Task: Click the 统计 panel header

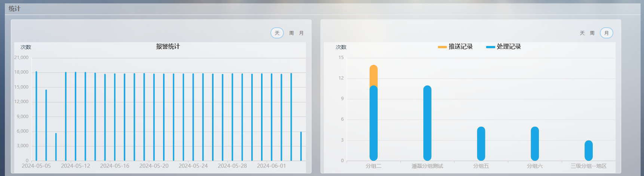Action: click(15, 9)
